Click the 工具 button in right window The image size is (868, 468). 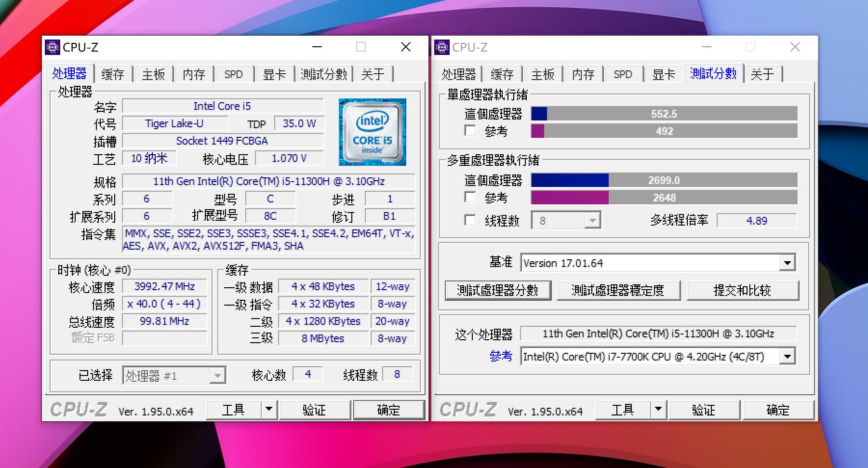click(x=623, y=410)
